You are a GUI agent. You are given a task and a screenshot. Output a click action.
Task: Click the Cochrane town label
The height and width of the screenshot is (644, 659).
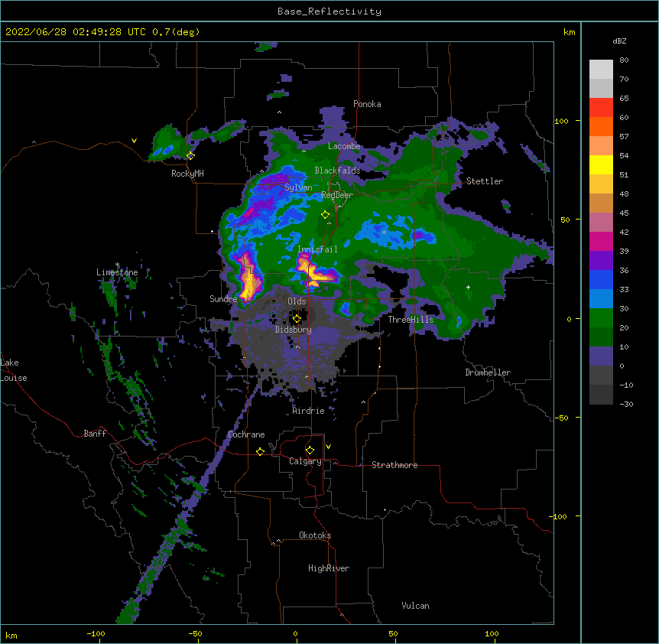pyautogui.click(x=246, y=434)
